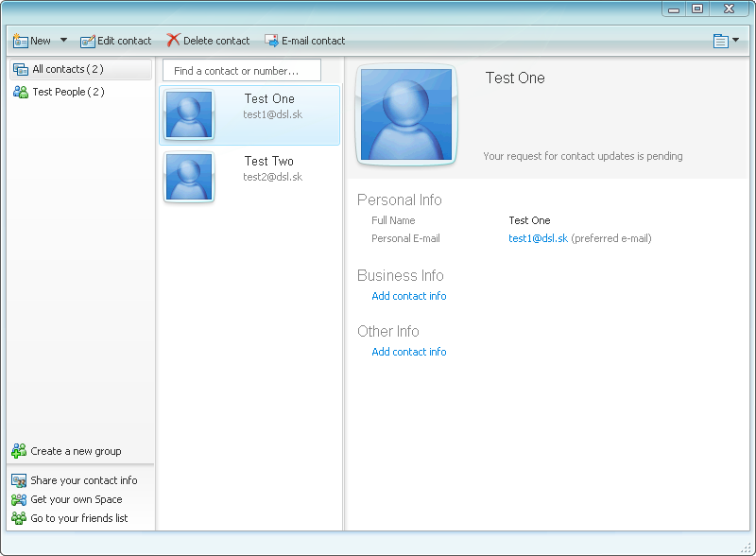Click the Delete contact red X icon
Viewport: 756px width, 556px height.
point(173,40)
